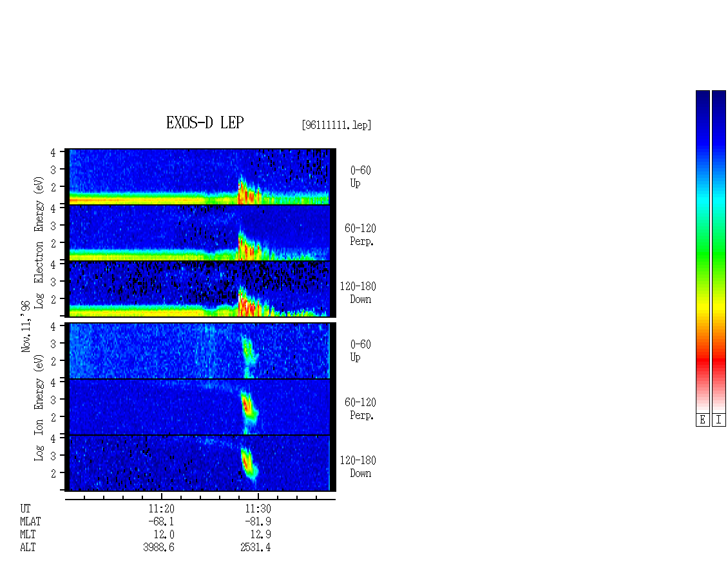728x564 pixels.
Task: Click the ALT value 3988.6
Action: [158, 548]
